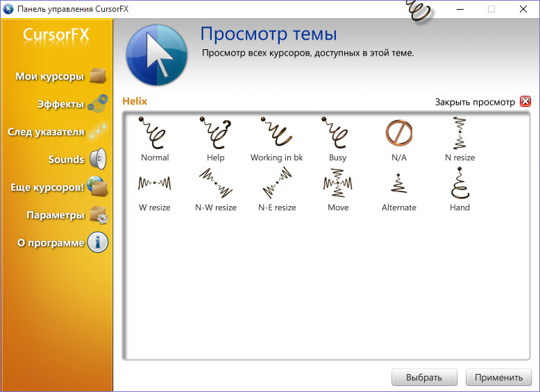
Task: Select the N/A prohibited cursor icon
Action: tap(399, 133)
